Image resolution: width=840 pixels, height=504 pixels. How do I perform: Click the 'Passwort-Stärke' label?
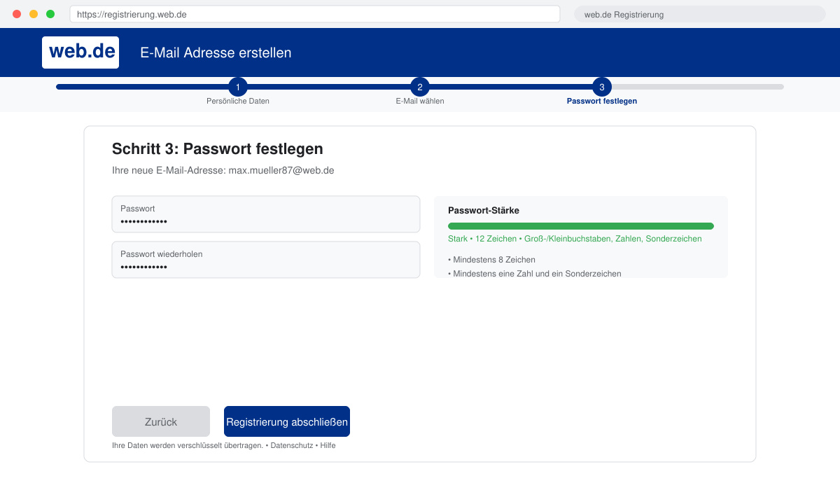click(484, 210)
